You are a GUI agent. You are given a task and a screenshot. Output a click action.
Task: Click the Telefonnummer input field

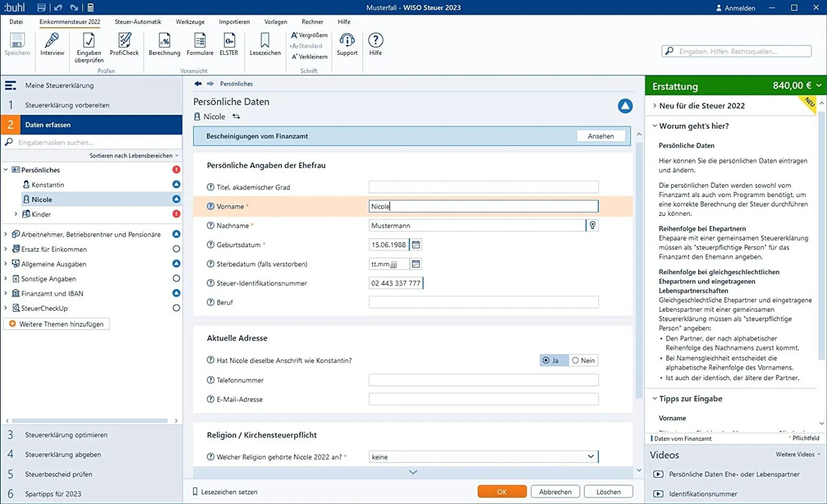coord(483,380)
